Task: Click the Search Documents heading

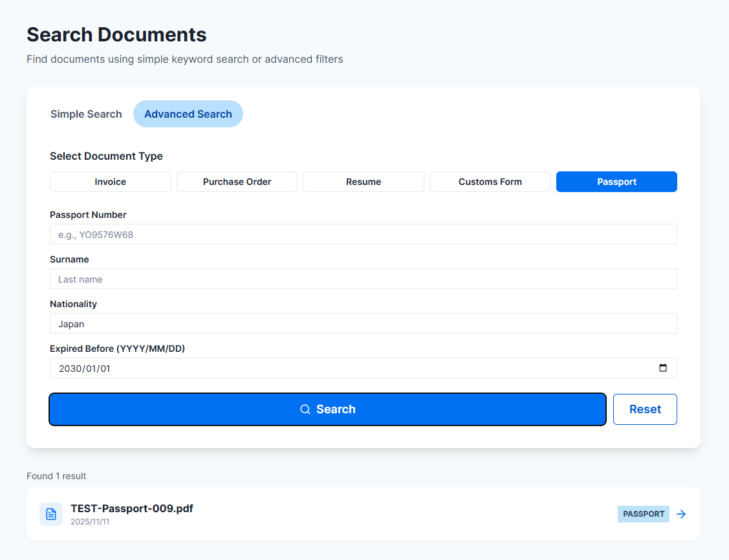Action: pyautogui.click(x=116, y=35)
